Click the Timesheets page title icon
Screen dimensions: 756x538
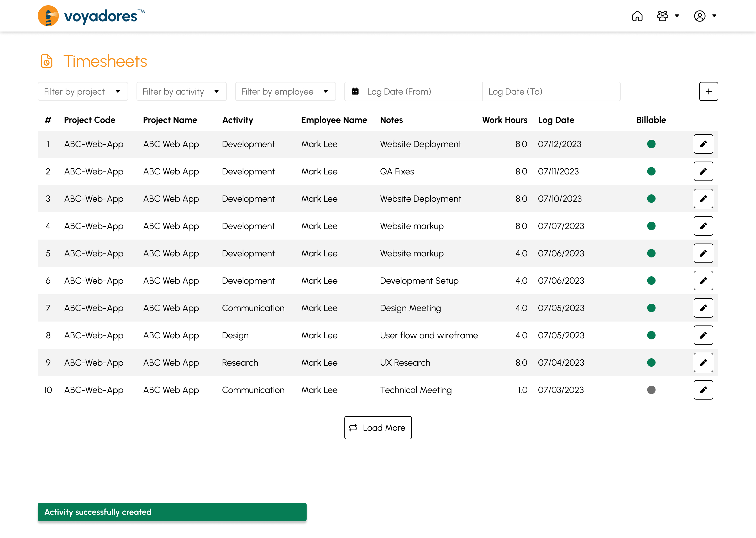(46, 61)
